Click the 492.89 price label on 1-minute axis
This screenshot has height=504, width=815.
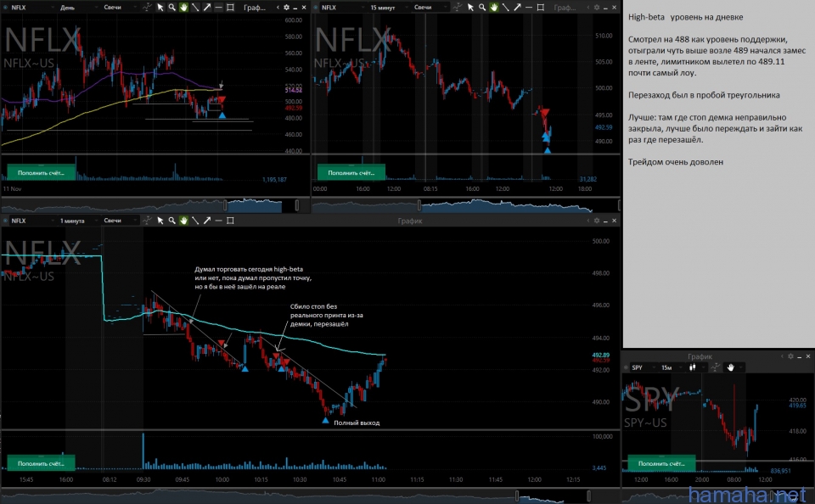coord(601,355)
